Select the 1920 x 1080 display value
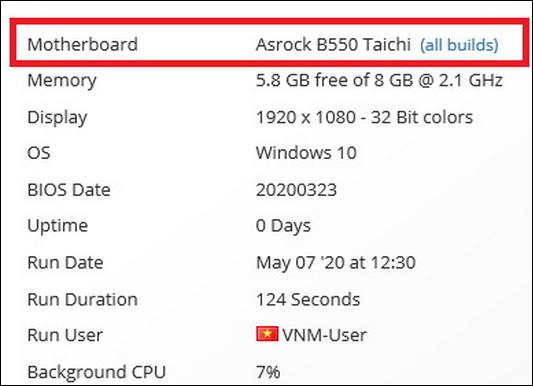Image resolution: width=533 pixels, height=386 pixels. pyautogui.click(x=364, y=117)
